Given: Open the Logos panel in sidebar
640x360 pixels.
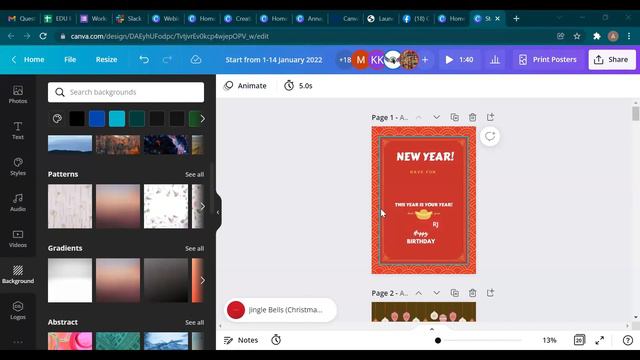Looking at the screenshot, I should [18, 310].
